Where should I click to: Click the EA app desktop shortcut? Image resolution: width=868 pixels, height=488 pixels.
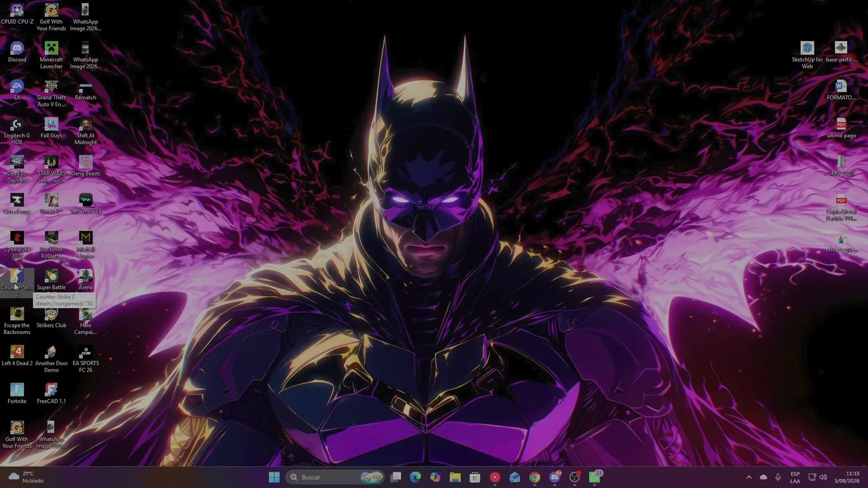[17, 91]
